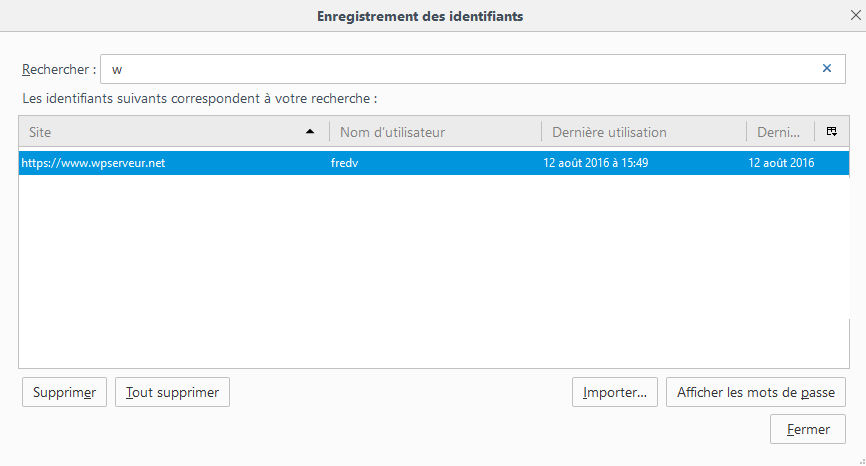The height and width of the screenshot is (466, 866).
Task: Click the empty area of the logins list
Action: [x=433, y=270]
